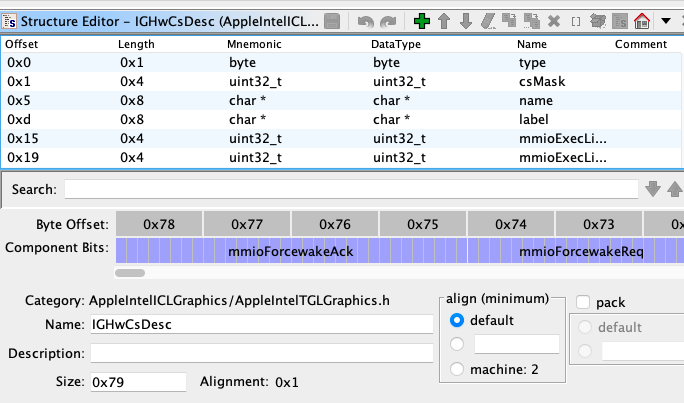Image resolution: width=684 pixels, height=403 pixels.
Task: Click the pack value text field
Action: pos(643,351)
